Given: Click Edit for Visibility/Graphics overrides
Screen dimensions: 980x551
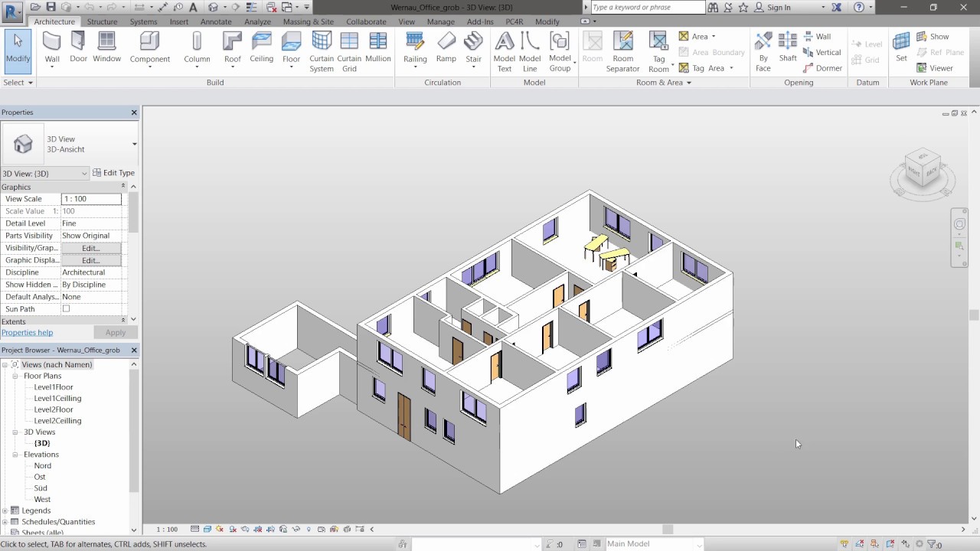Looking at the screenshot, I should pos(91,248).
